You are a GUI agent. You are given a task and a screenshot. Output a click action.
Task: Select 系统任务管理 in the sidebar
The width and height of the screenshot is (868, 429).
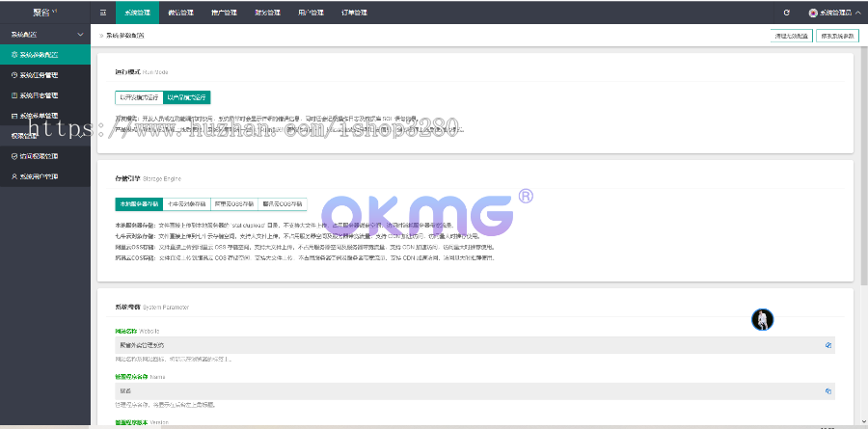(x=45, y=75)
